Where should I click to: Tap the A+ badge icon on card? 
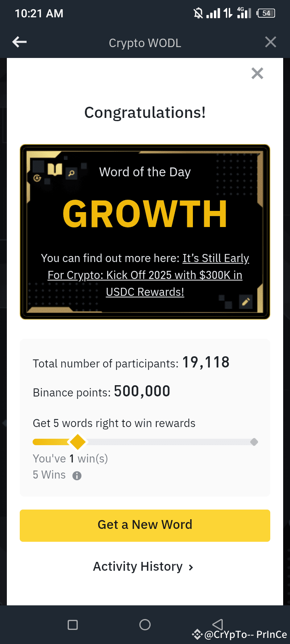[x=37, y=178]
